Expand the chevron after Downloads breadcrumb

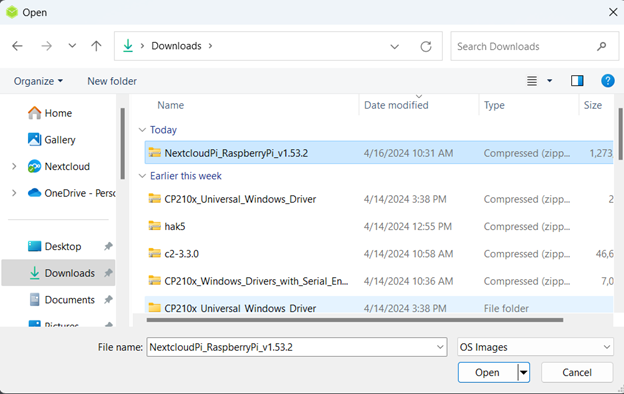211,46
